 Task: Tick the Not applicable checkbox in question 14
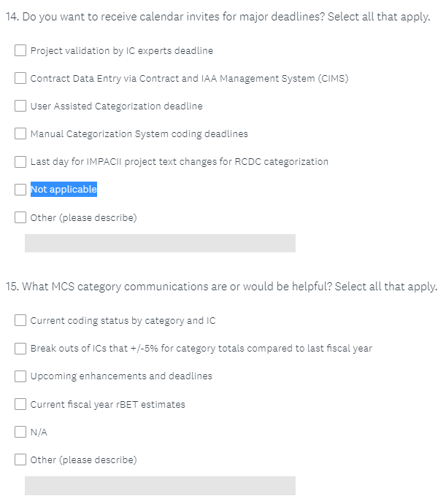(20, 190)
